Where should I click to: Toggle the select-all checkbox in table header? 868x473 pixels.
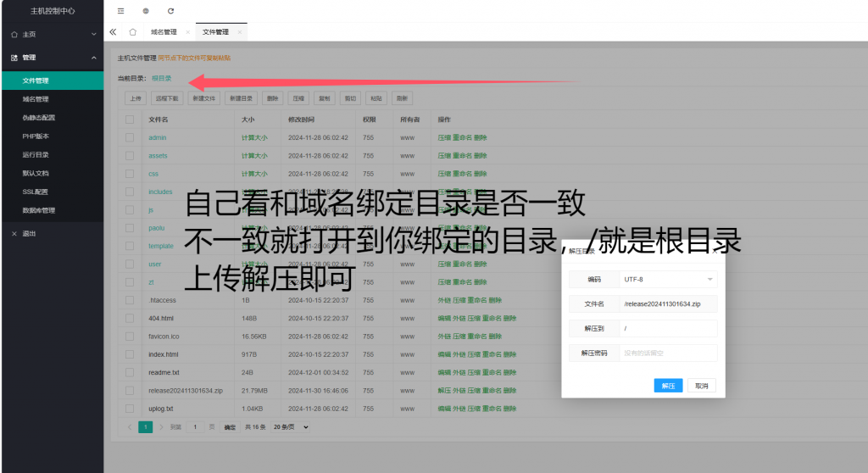point(130,120)
